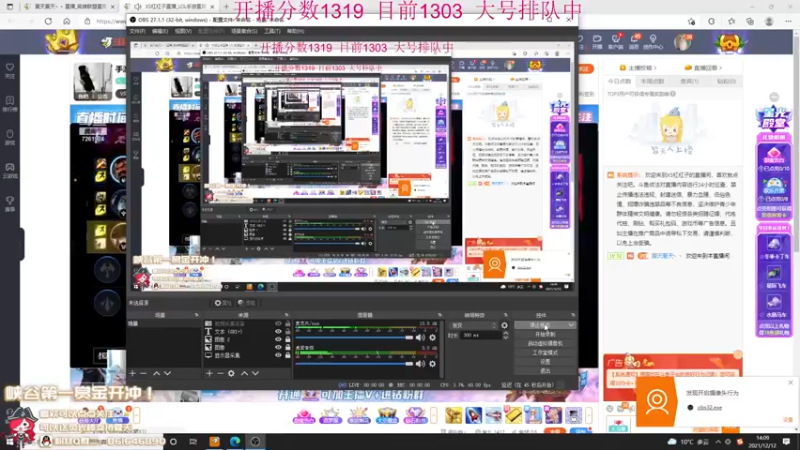Switch to the 今日贡献 tab in rank panel

tap(619, 82)
